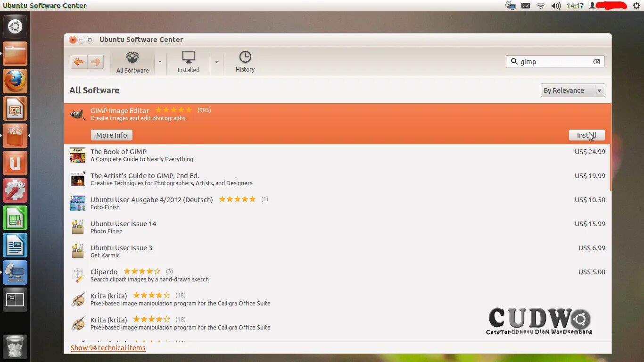This screenshot has height=362, width=644.
Task: Click the US$ 19.99 price
Action: (590, 176)
